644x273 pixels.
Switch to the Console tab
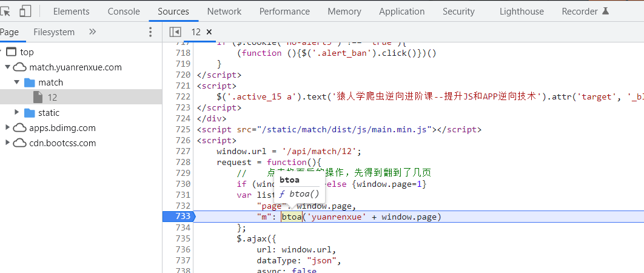(x=124, y=12)
